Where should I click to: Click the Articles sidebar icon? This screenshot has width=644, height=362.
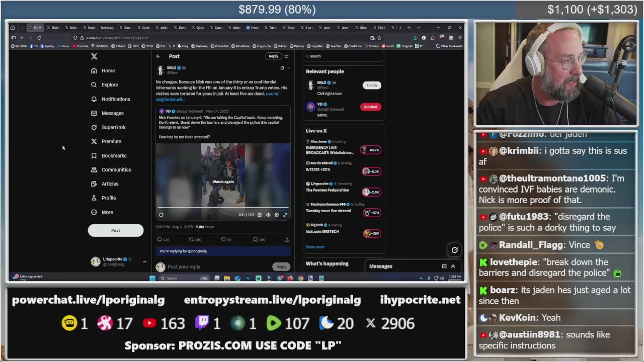click(x=94, y=184)
